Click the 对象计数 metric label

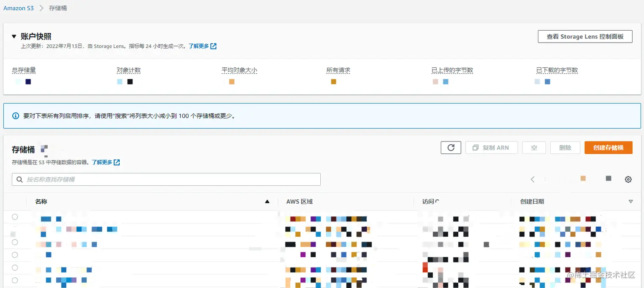click(x=129, y=70)
